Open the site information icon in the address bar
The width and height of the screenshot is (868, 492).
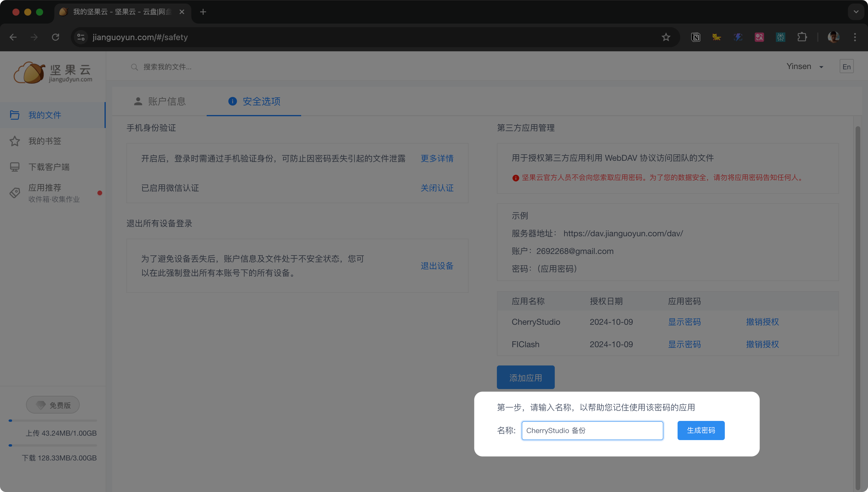(x=81, y=37)
